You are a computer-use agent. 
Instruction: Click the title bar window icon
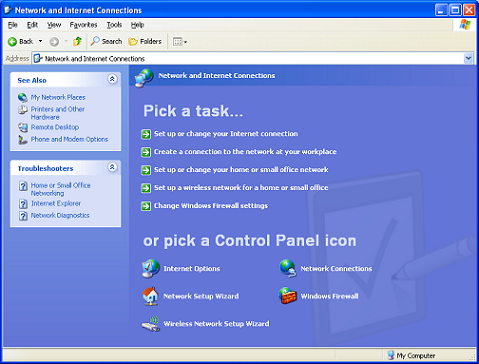(8, 10)
